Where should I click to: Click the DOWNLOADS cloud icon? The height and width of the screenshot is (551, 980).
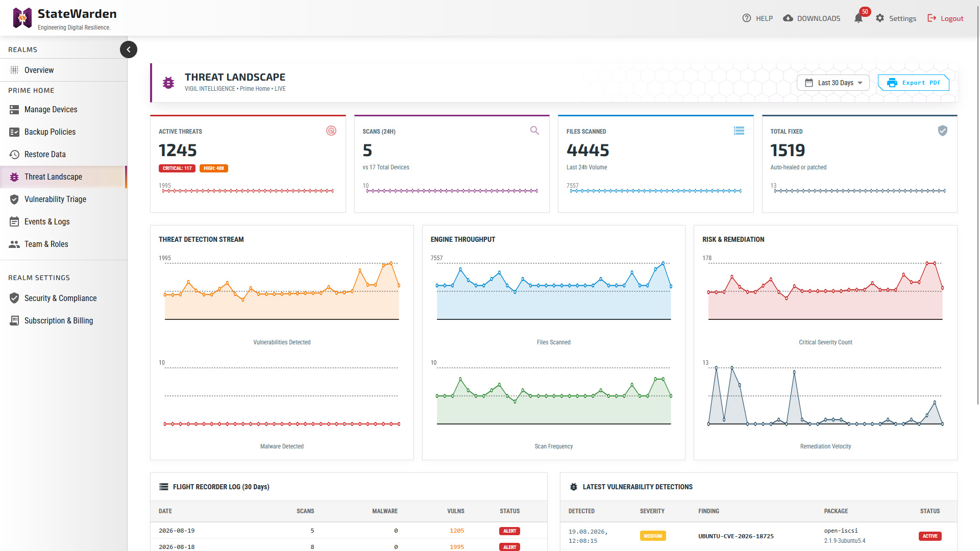[788, 18]
